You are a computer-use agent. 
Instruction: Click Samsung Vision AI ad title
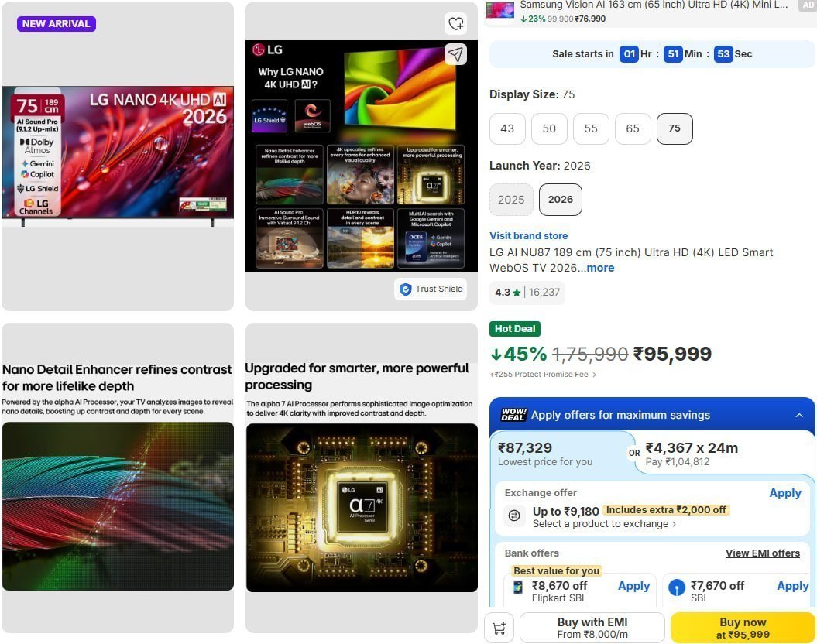pyautogui.click(x=654, y=5)
